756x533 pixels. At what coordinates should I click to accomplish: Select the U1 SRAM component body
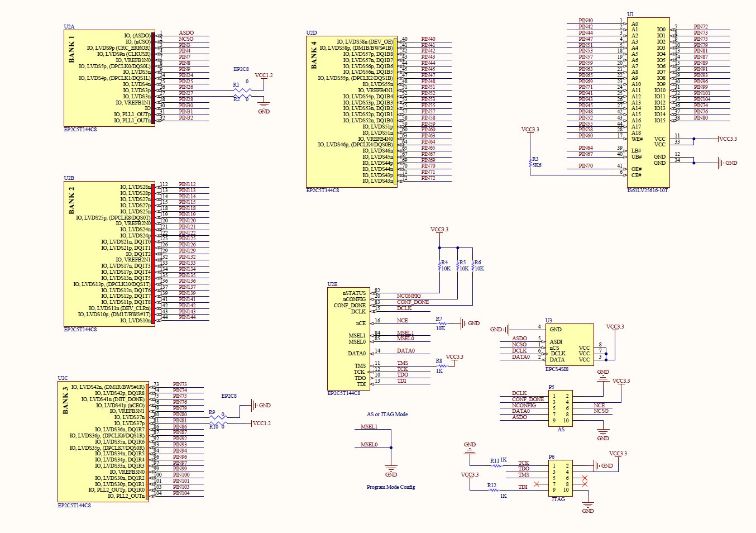pos(648,102)
